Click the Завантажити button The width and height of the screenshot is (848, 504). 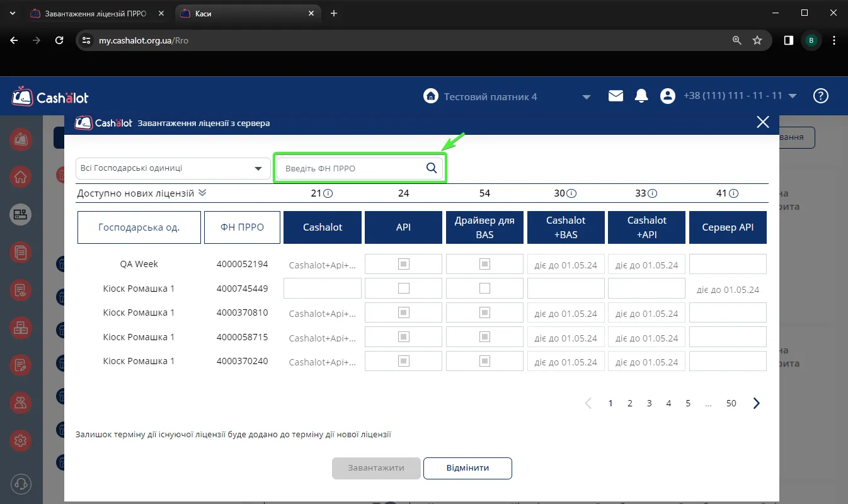pos(376,468)
